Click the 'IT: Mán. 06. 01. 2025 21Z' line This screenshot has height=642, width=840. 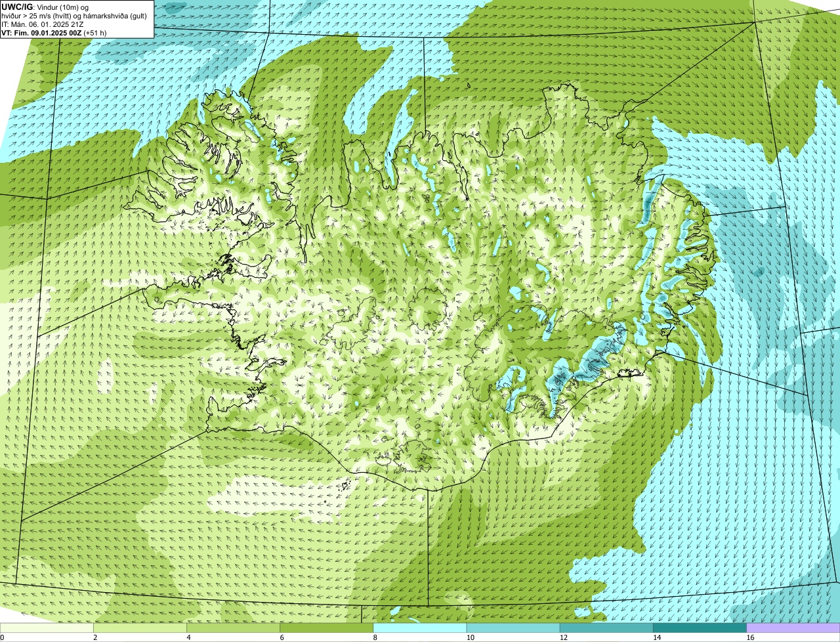pyautogui.click(x=42, y=24)
